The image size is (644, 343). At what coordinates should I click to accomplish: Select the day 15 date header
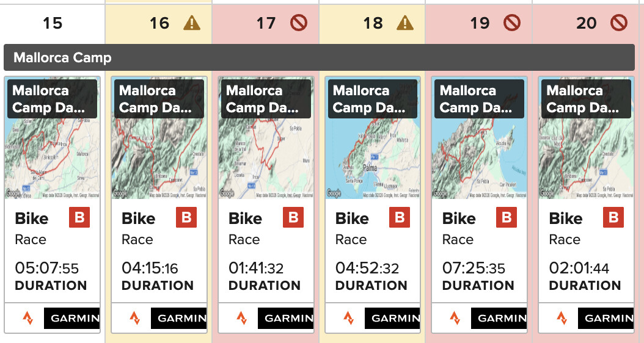pyautogui.click(x=53, y=23)
